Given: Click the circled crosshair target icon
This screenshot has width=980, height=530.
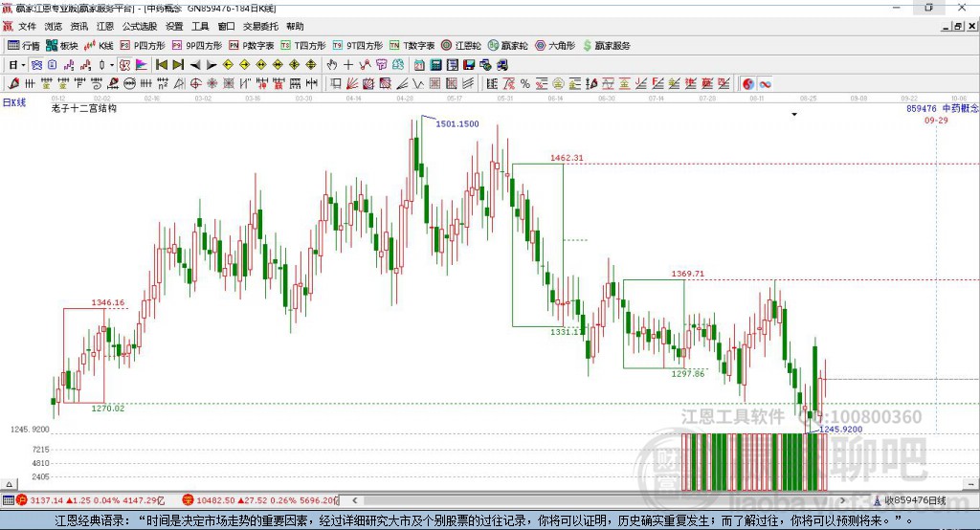Looking at the screenshot, I should coord(195,84).
